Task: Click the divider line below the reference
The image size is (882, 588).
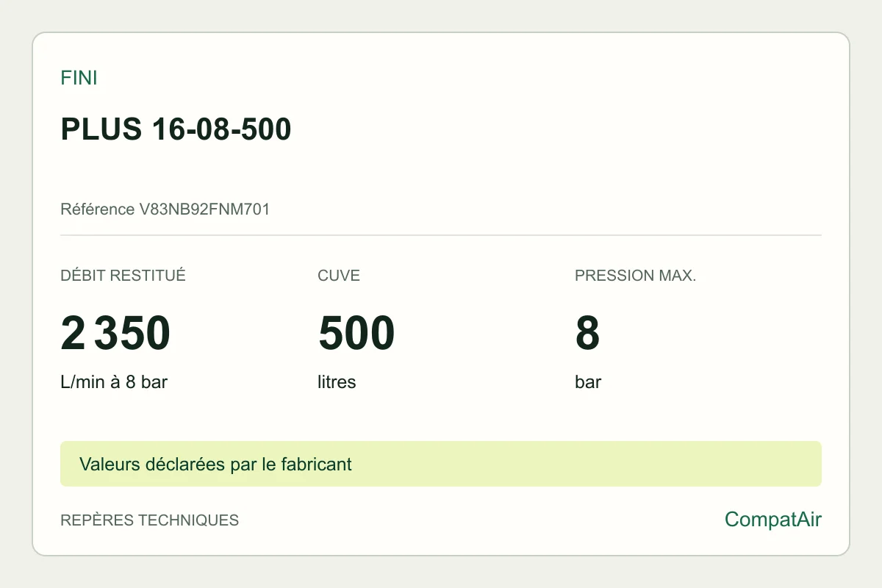Action: click(x=441, y=235)
